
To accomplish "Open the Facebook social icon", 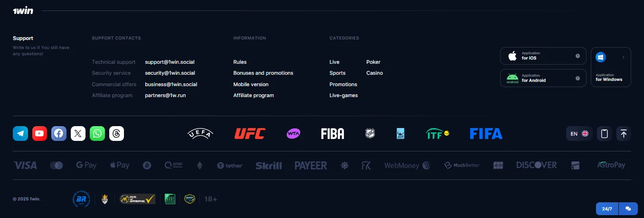I will 59,134.
